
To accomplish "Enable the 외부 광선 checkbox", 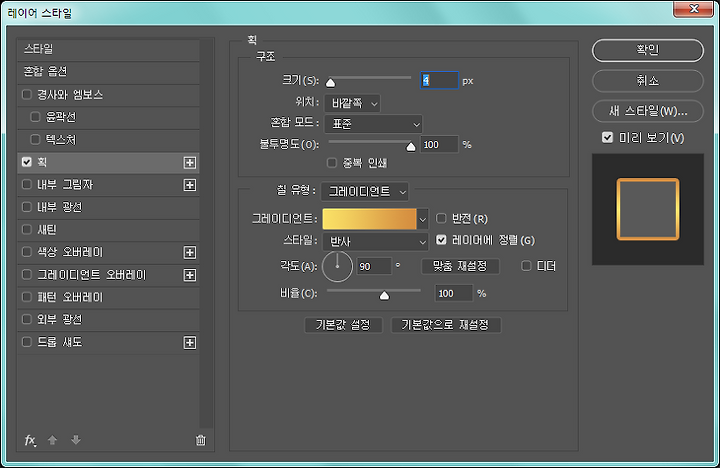I will click(27, 319).
